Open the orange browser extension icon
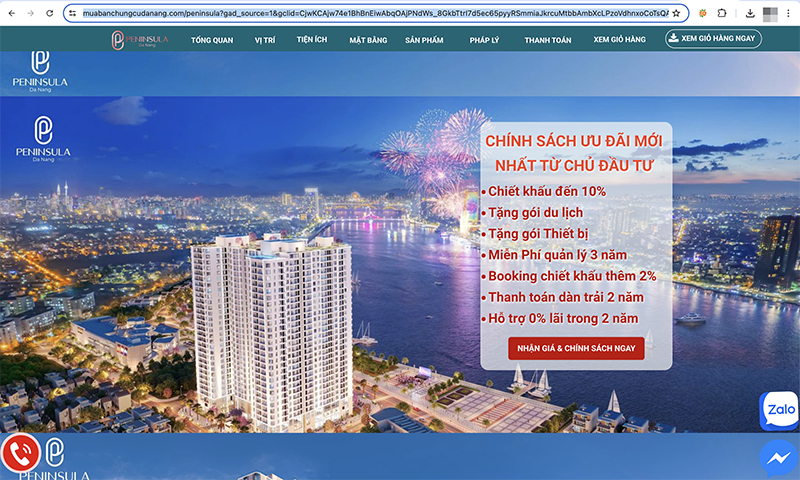Viewport: 800px width, 480px height. pos(703,13)
